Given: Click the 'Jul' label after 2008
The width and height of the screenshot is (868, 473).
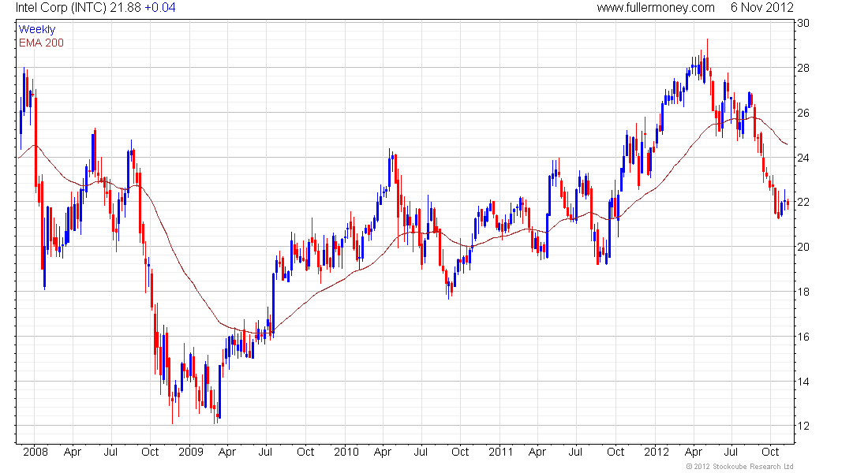Looking at the screenshot, I should (110, 452).
